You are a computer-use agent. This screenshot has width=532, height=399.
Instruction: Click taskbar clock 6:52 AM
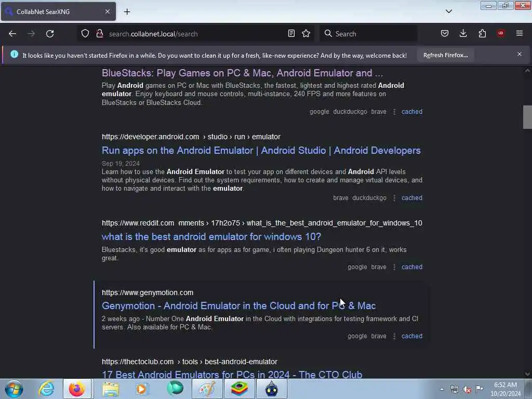(506, 389)
